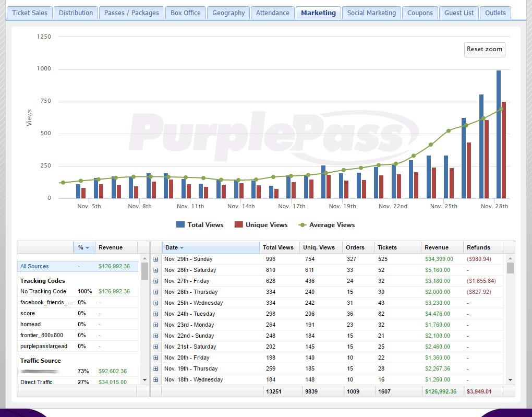Click the blue Total Views legend swatch
The image size is (532, 417).
[180, 224]
